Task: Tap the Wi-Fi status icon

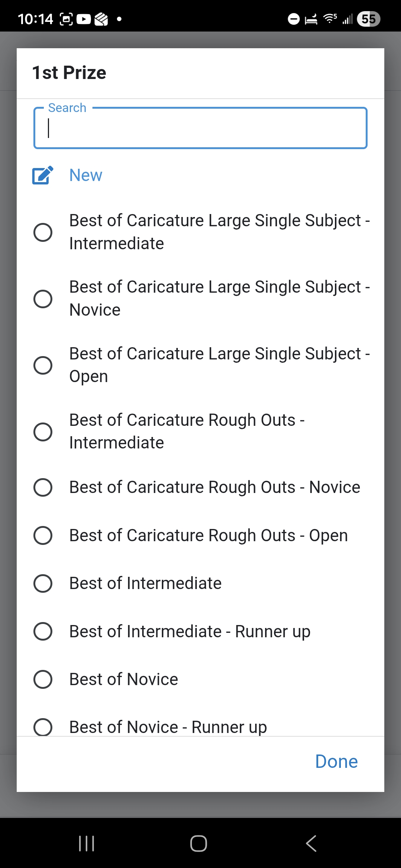Action: pos(330,19)
